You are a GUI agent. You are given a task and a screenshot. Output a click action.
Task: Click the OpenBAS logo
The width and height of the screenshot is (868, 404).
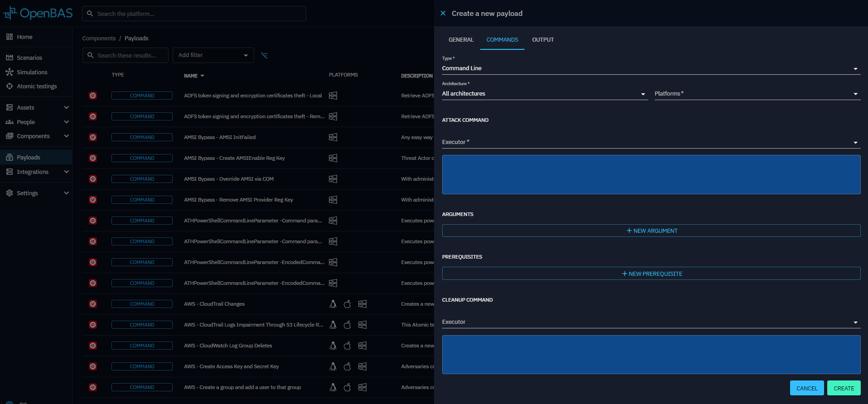38,13
